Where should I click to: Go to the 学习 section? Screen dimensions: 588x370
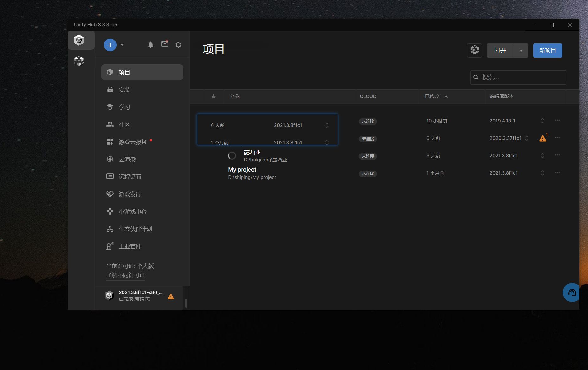[x=142, y=107]
